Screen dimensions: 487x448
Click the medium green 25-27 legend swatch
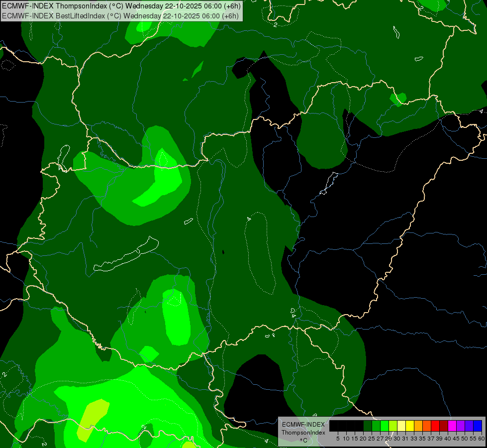[x=376, y=426]
